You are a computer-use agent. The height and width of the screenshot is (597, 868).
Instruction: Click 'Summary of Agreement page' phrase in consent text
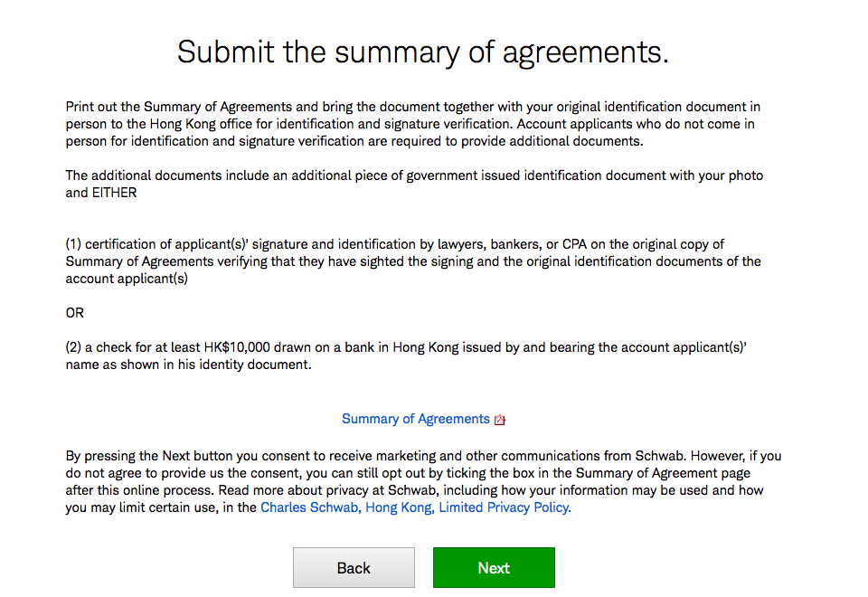tap(663, 473)
